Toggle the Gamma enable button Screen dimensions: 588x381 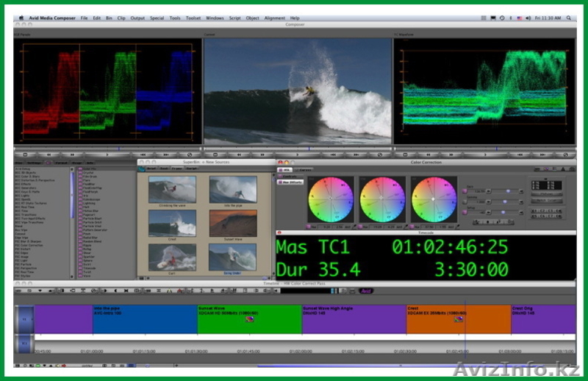(464, 202)
